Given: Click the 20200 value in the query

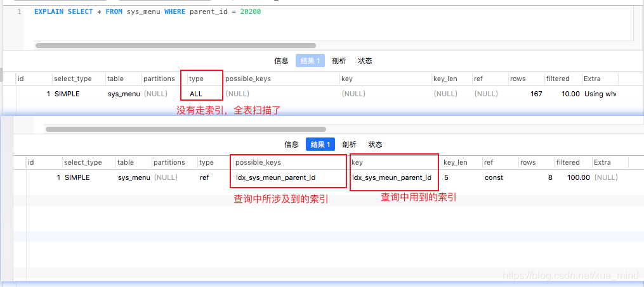Looking at the screenshot, I should (251, 12).
